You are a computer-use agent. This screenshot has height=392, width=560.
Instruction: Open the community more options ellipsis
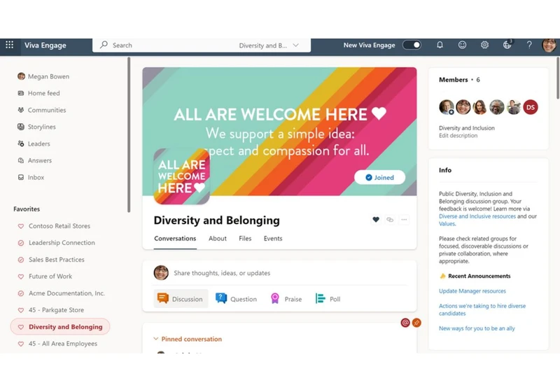(404, 220)
